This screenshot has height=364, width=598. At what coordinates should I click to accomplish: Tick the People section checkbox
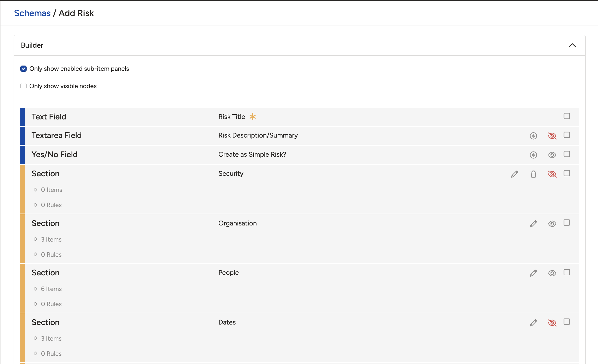point(567,272)
